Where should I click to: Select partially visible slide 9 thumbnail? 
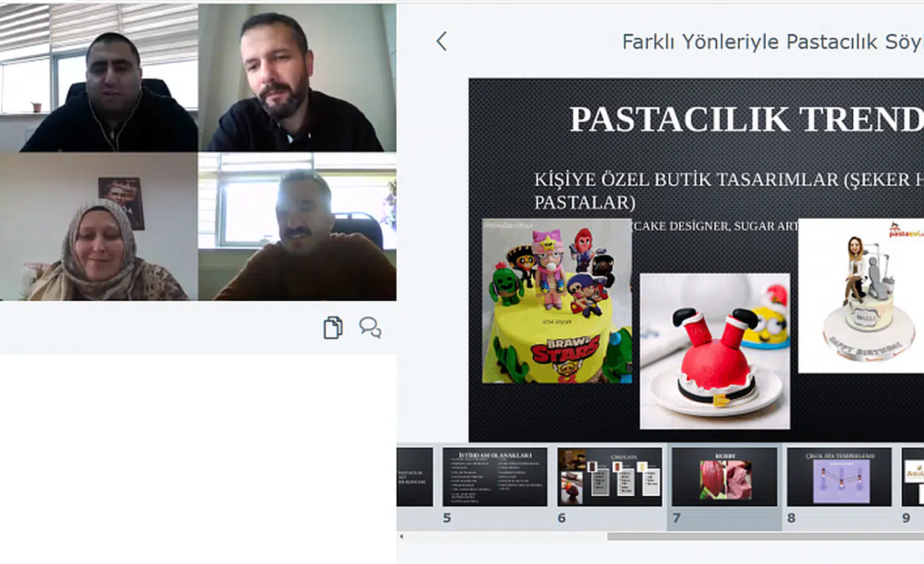(x=912, y=477)
